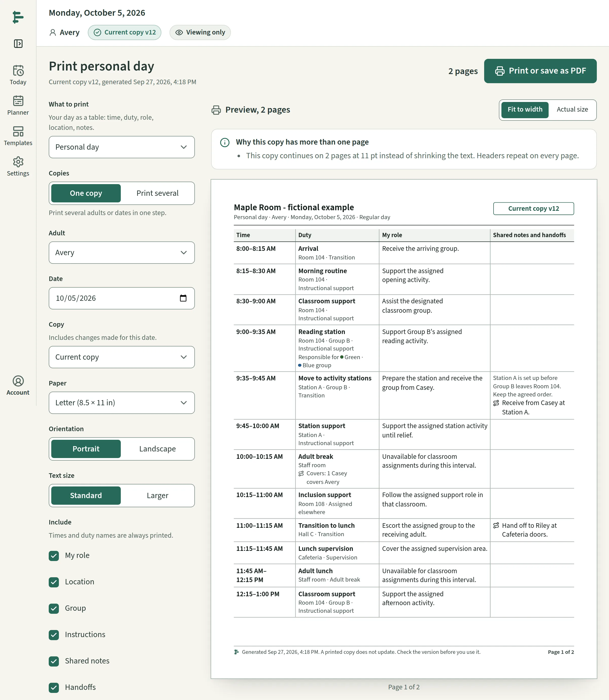Open the Account page
609x700 pixels.
click(18, 386)
